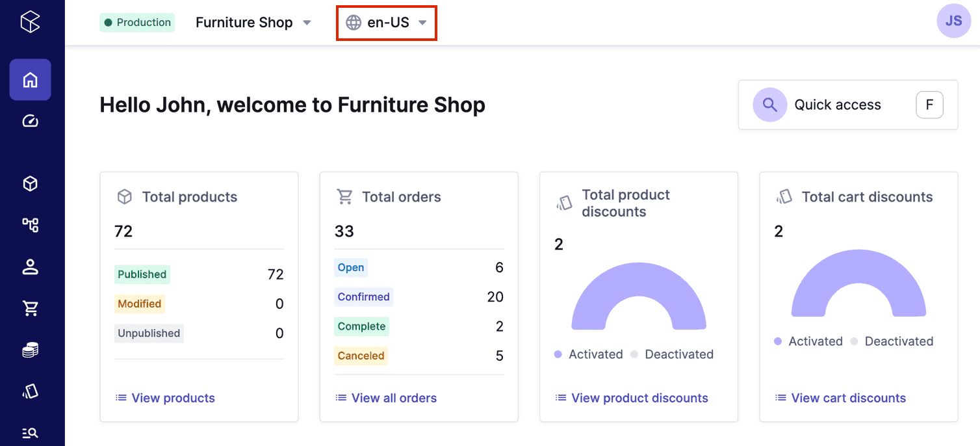Open the View cart discounts link

pos(848,398)
